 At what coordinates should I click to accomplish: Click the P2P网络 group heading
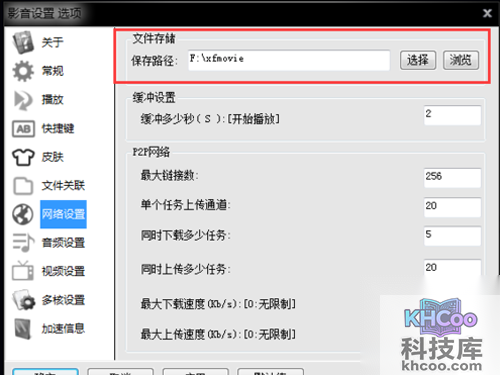(x=151, y=152)
